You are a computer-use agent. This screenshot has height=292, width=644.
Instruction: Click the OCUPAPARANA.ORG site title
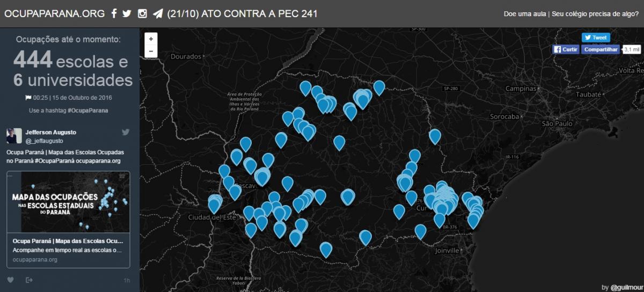pos(54,14)
